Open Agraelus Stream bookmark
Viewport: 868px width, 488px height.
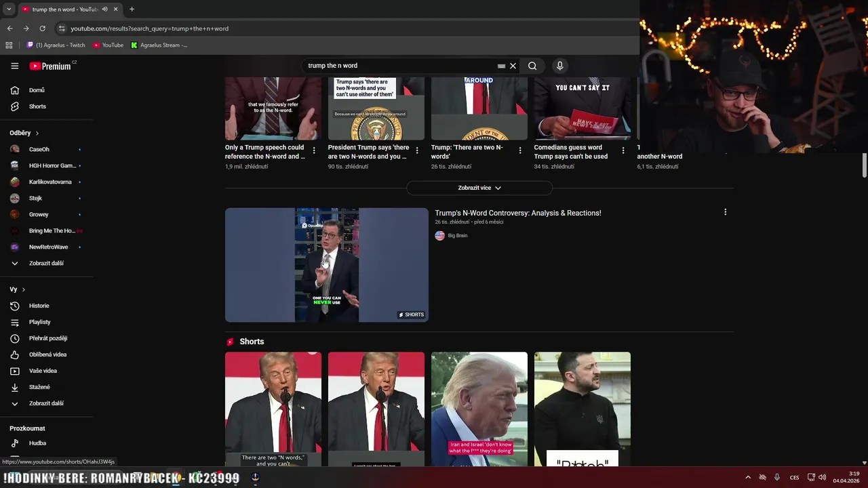coord(159,45)
